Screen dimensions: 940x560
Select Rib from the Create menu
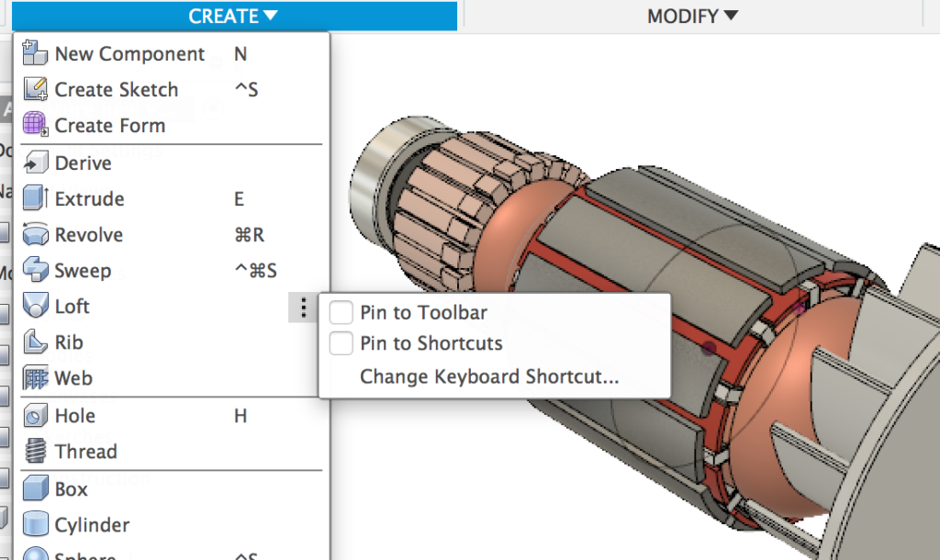tap(69, 342)
